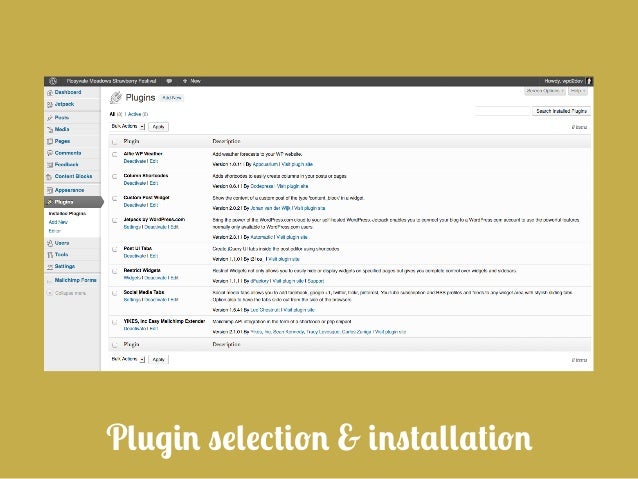Click into the plugin search input field
Image resolution: width=638 pixels, height=479 pixels.
(503, 111)
